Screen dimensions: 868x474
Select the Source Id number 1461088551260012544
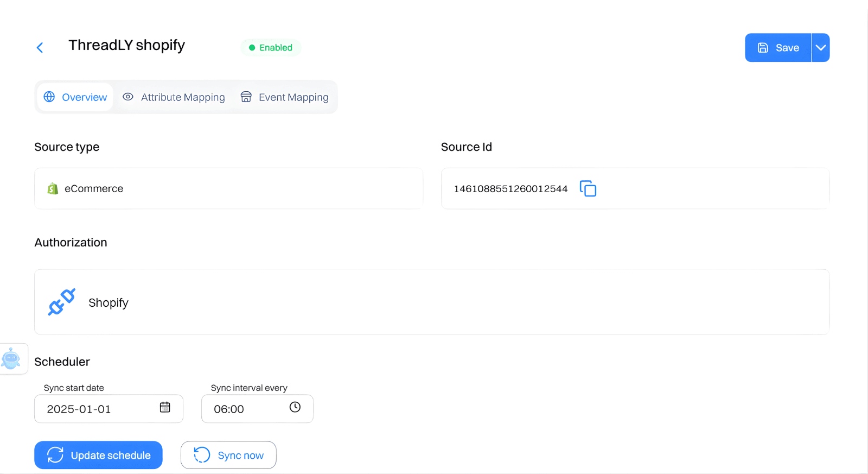click(x=510, y=189)
